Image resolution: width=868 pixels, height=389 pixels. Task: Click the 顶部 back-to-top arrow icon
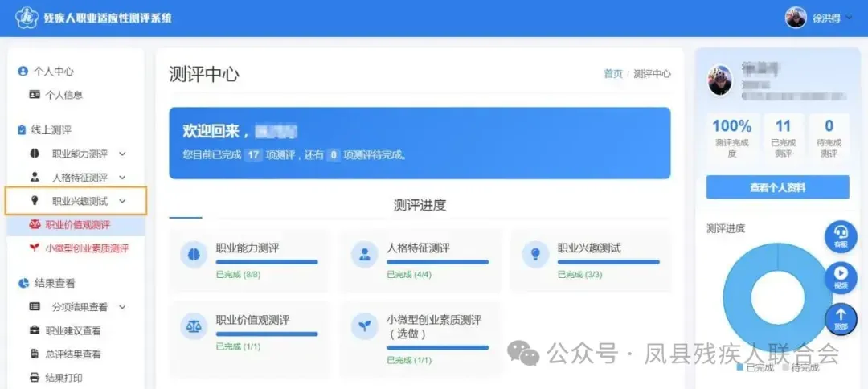(x=841, y=319)
